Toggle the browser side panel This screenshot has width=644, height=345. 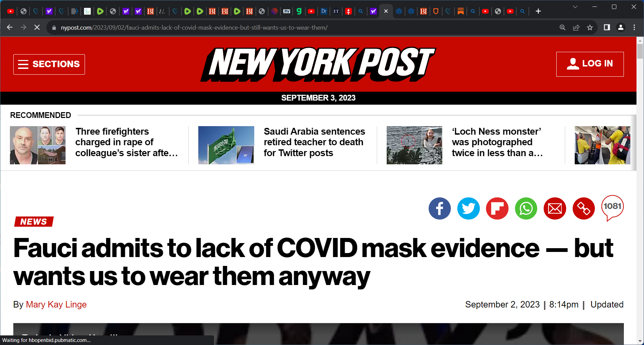point(607,27)
